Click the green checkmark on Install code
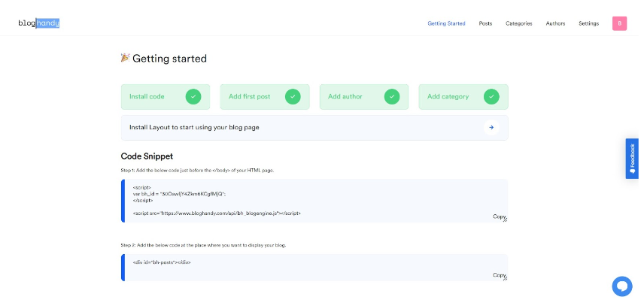Image resolution: width=644 pixels, height=306 pixels. point(193,97)
